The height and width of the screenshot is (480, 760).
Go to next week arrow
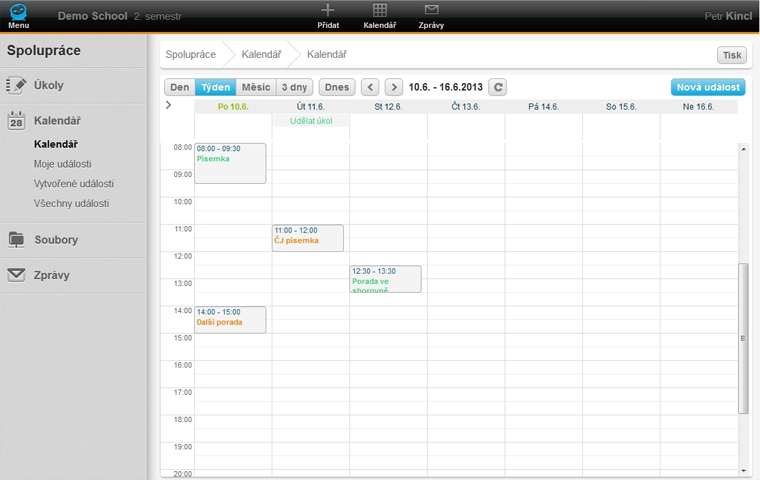pyautogui.click(x=394, y=87)
